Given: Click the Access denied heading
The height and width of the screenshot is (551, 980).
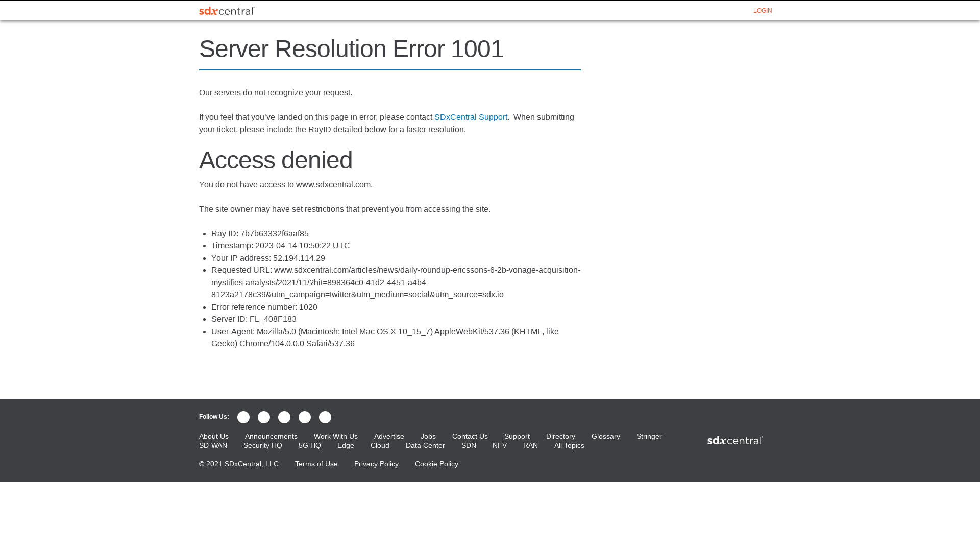Looking at the screenshot, I should [x=276, y=160].
